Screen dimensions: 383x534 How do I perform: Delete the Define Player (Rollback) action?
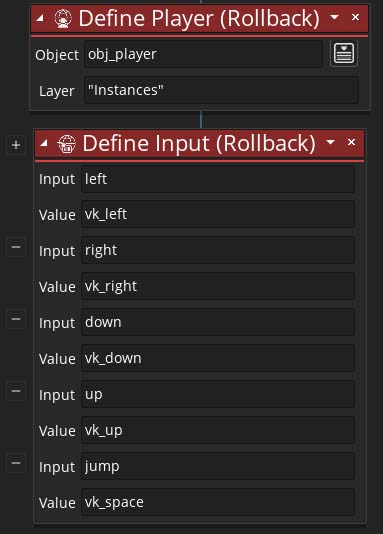[x=355, y=17]
